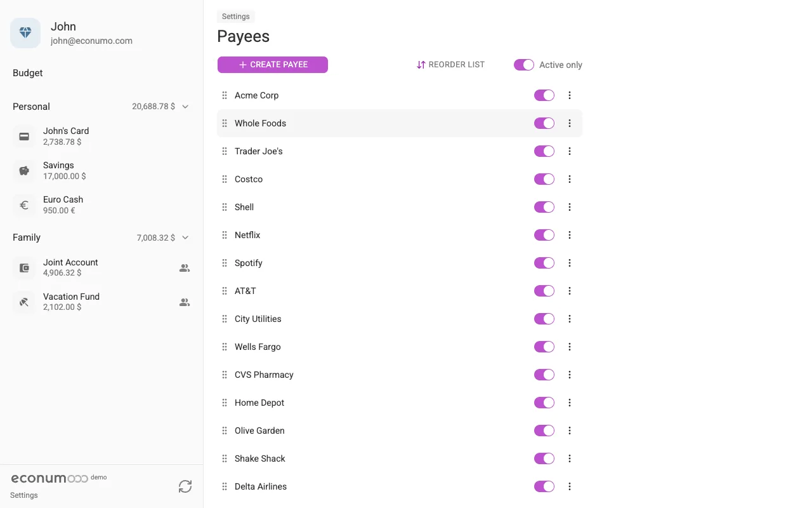This screenshot has height=508, width=812.
Task: Open three-dot menu for Delta Airlines
Action: [x=570, y=486]
